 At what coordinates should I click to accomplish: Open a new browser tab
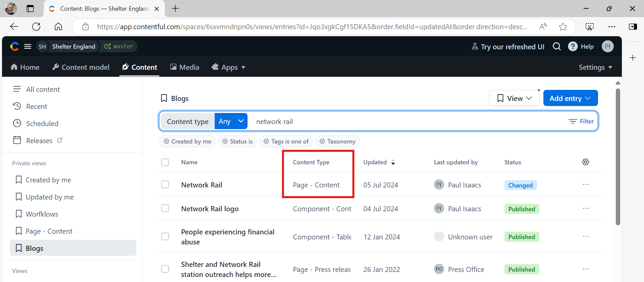pos(175,9)
